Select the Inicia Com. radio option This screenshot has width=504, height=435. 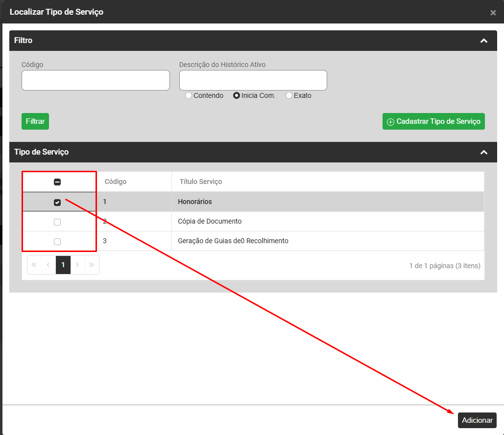pos(237,96)
